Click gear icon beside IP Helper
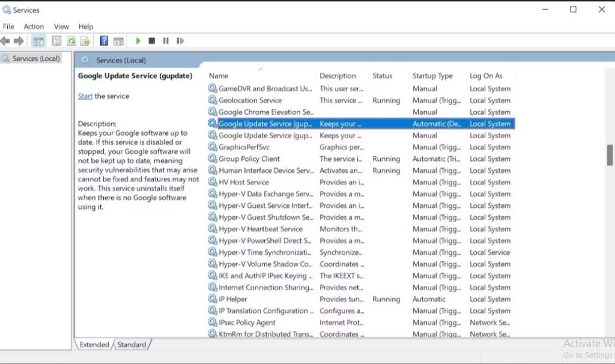615x364 pixels. click(212, 299)
